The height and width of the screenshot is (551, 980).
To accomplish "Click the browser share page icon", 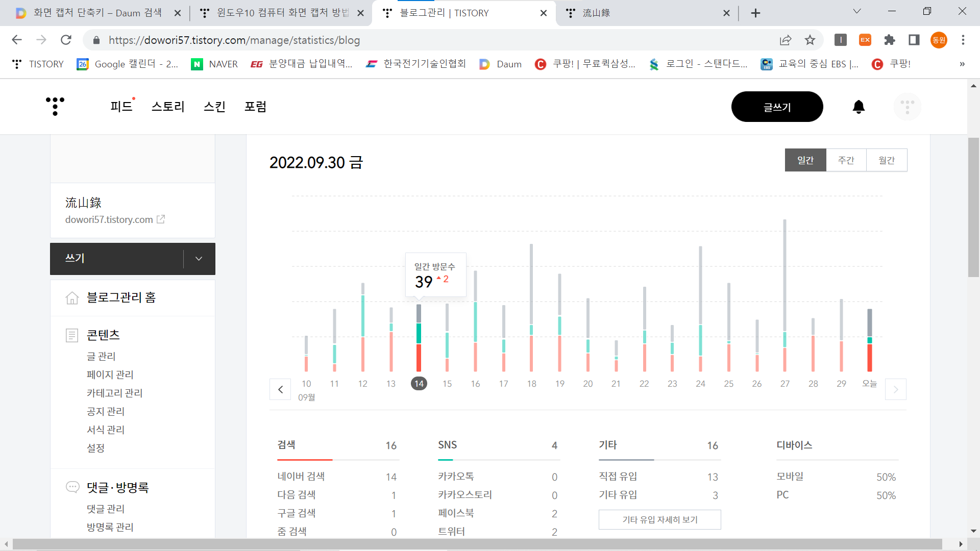I will [785, 40].
